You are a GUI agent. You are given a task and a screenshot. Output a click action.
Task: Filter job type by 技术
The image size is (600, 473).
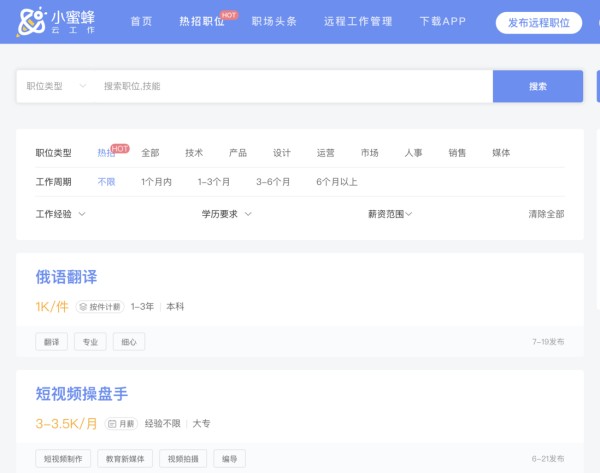(x=194, y=153)
